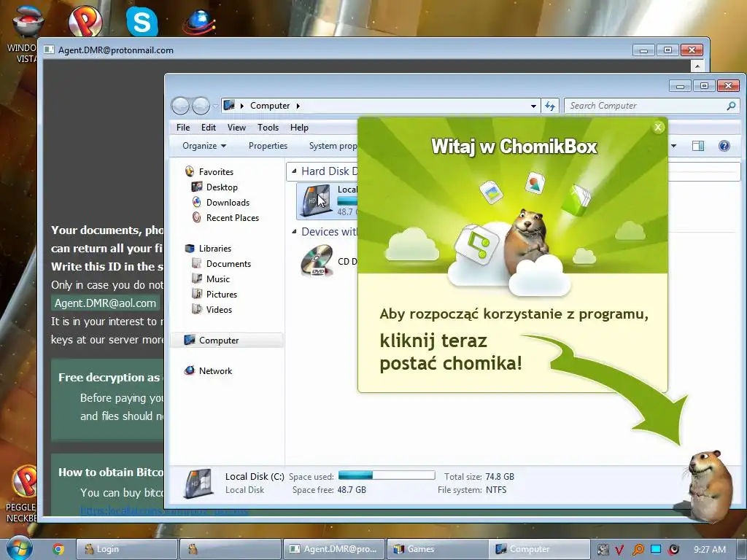Open Music library in navigation pane

coord(217,279)
